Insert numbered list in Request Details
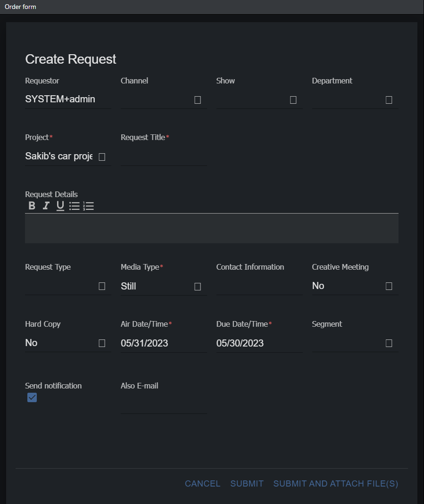This screenshot has width=424, height=504. [x=88, y=206]
